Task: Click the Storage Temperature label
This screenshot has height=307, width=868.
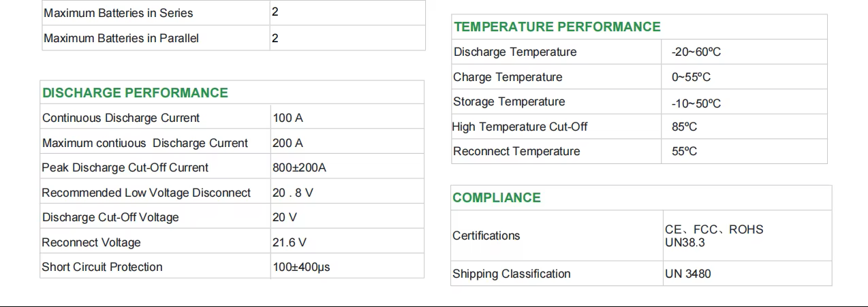Action: click(x=509, y=101)
